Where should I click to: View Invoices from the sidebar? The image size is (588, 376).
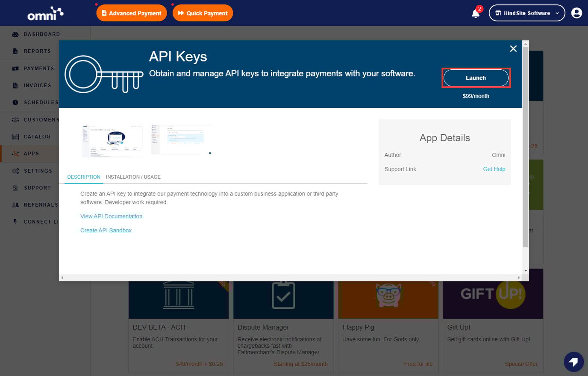(38, 85)
